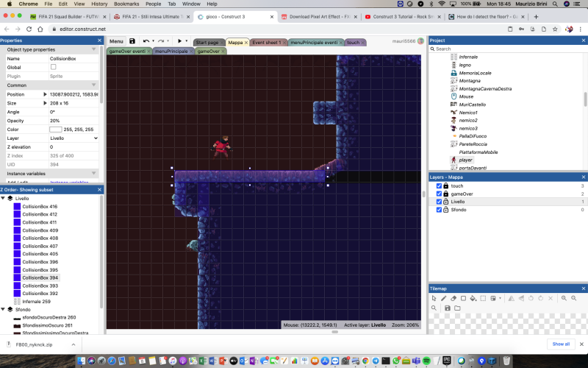Click the tilemap tile pattern tool icon

click(493, 298)
